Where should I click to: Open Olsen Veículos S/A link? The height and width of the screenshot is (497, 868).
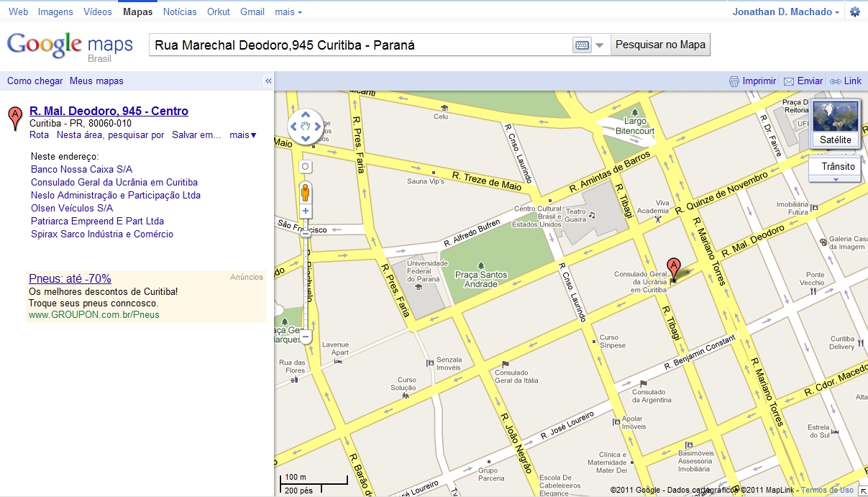tap(72, 209)
